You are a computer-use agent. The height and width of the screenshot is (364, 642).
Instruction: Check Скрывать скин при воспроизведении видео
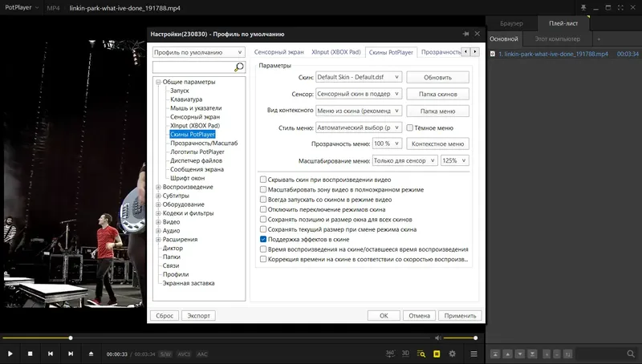click(x=263, y=180)
